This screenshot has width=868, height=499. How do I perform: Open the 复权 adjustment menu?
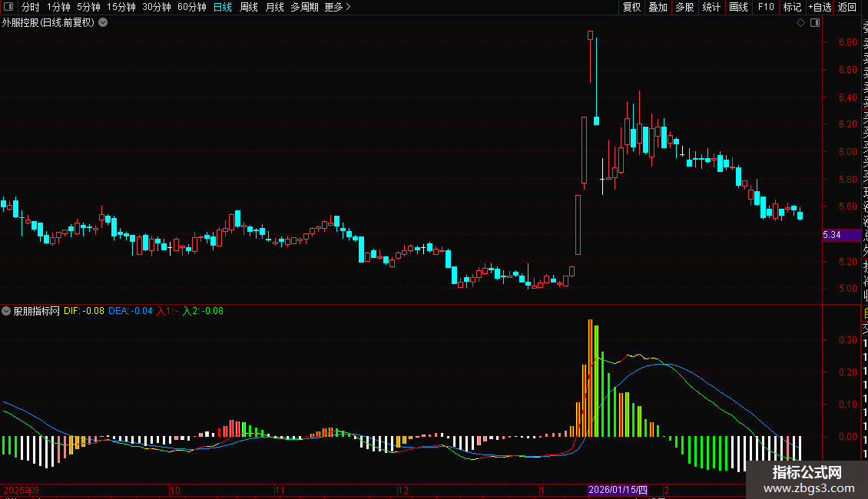click(631, 7)
